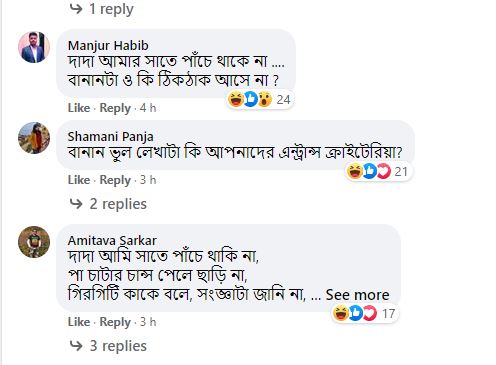The width and height of the screenshot is (496, 365).
Task: Click laughing emoji on Shamani Panja's comment
Action: tap(355, 171)
